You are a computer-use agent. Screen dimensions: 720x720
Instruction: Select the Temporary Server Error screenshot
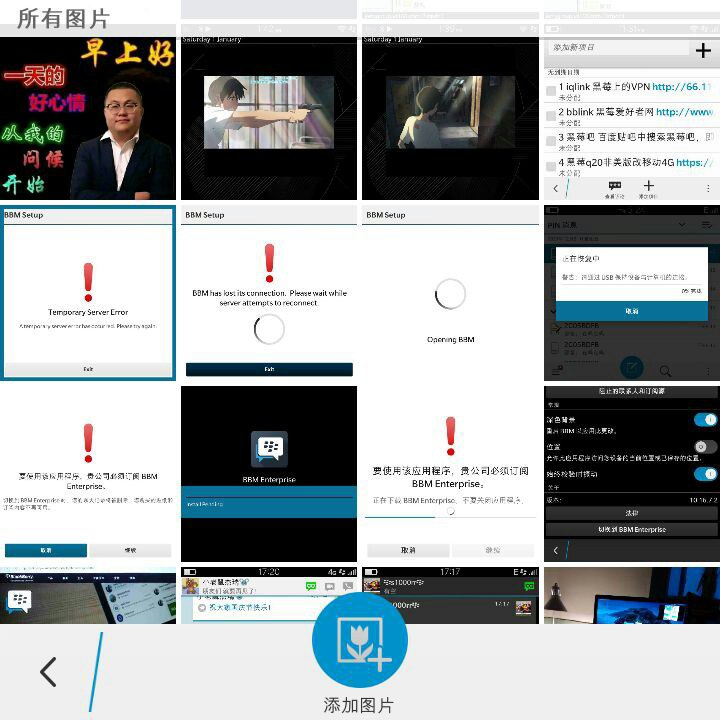88,293
